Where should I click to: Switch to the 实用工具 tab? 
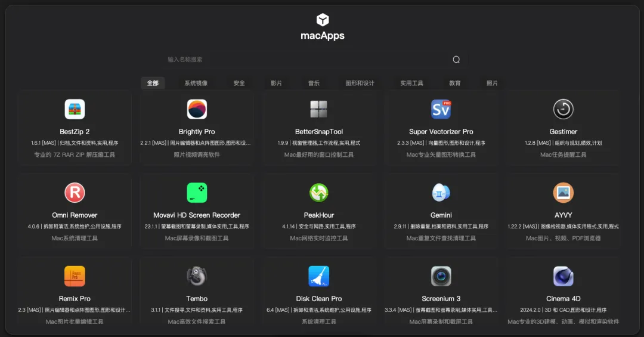click(x=411, y=83)
